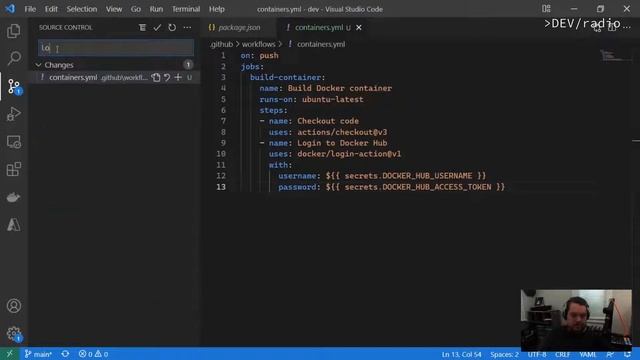Synchronize changes icon in status bar
This screenshot has height=360, width=640.
tap(65, 354)
